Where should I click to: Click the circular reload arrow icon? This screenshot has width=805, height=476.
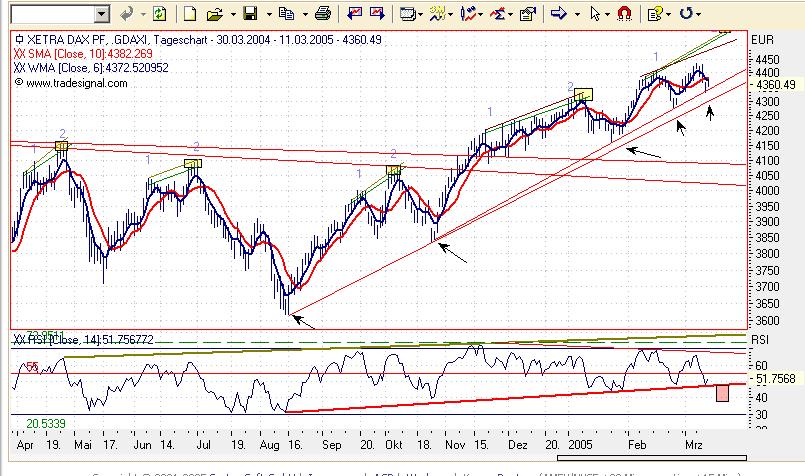[686, 13]
